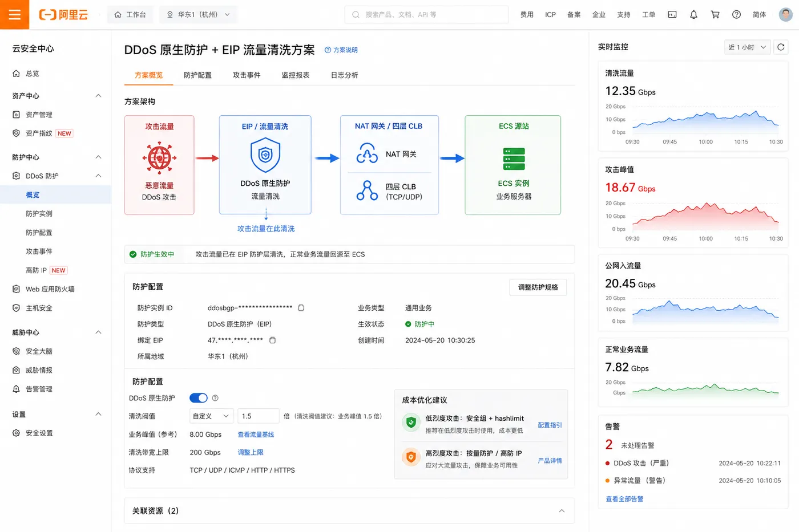Click the malicious traffic globe icon
This screenshot has height=532, width=799.
(159, 158)
